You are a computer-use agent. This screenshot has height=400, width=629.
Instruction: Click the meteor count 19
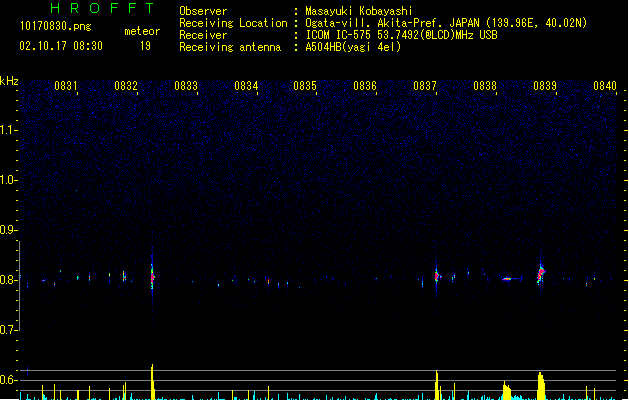[145, 46]
